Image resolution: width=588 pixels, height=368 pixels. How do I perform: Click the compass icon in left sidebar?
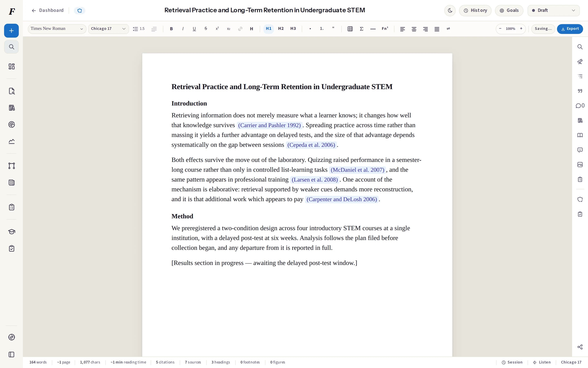[11, 337]
